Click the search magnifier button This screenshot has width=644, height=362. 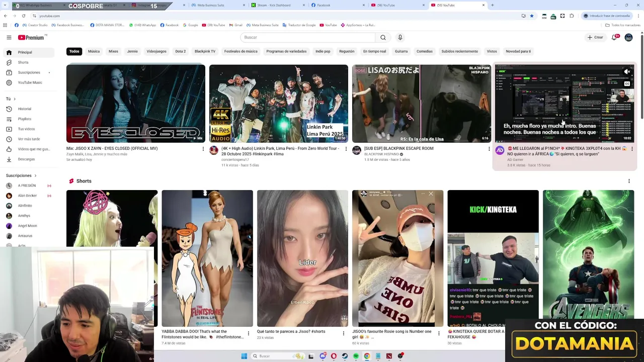tap(383, 37)
